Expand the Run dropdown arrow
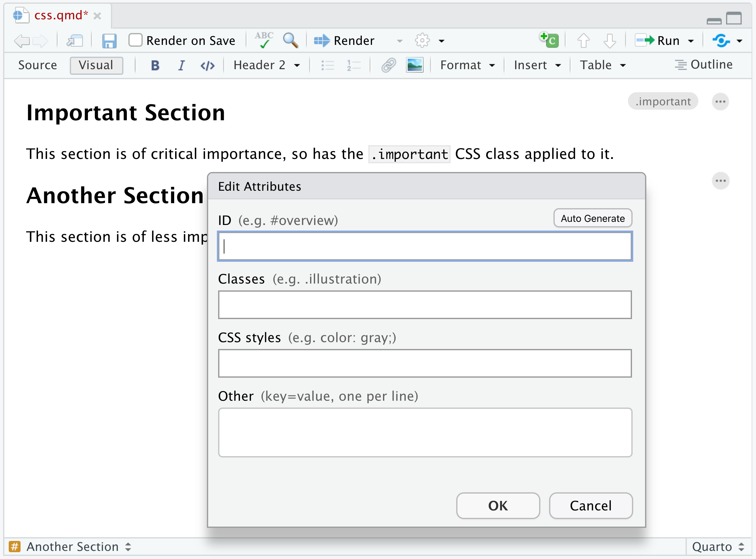Viewport: 756px width, 559px height. [x=691, y=41]
